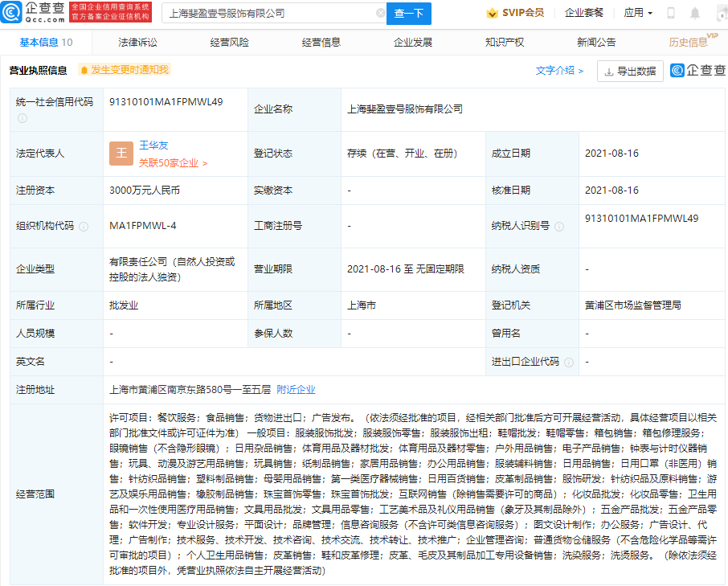Image resolution: width=728 pixels, height=586 pixels.
Task: Open legal representative 王华友 link
Action: [153, 145]
